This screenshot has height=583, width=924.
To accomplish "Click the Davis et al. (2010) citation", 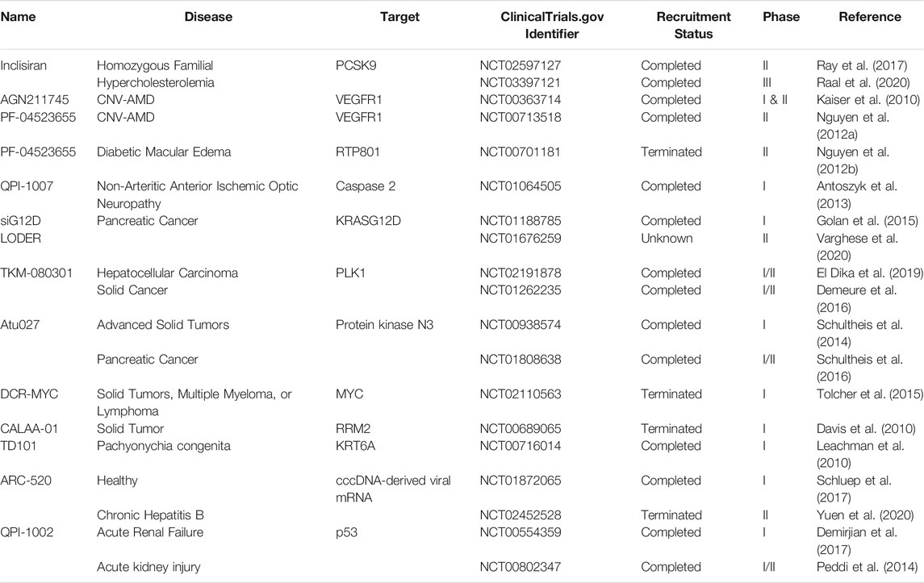I will click(866, 429).
